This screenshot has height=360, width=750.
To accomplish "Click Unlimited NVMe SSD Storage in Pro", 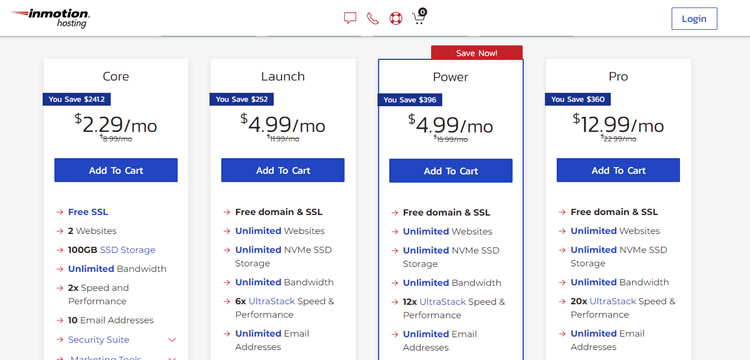I will click(619, 256).
